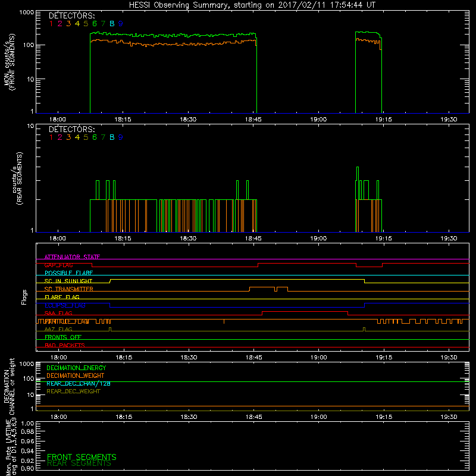The image size is (476, 476).
Task: Click the FRONTS_OFF flag label
Action: (63, 337)
